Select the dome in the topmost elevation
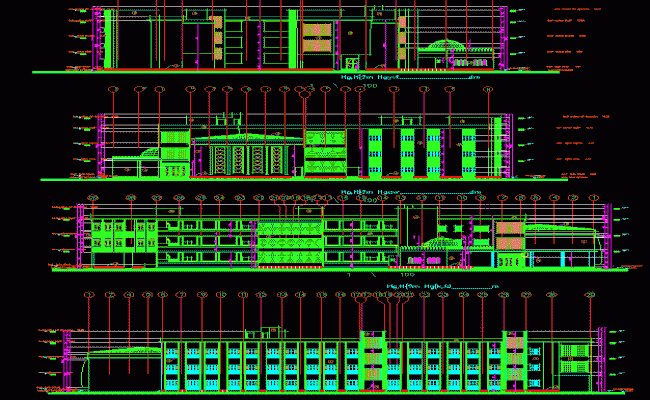The height and width of the screenshot is (400, 650). (x=446, y=45)
